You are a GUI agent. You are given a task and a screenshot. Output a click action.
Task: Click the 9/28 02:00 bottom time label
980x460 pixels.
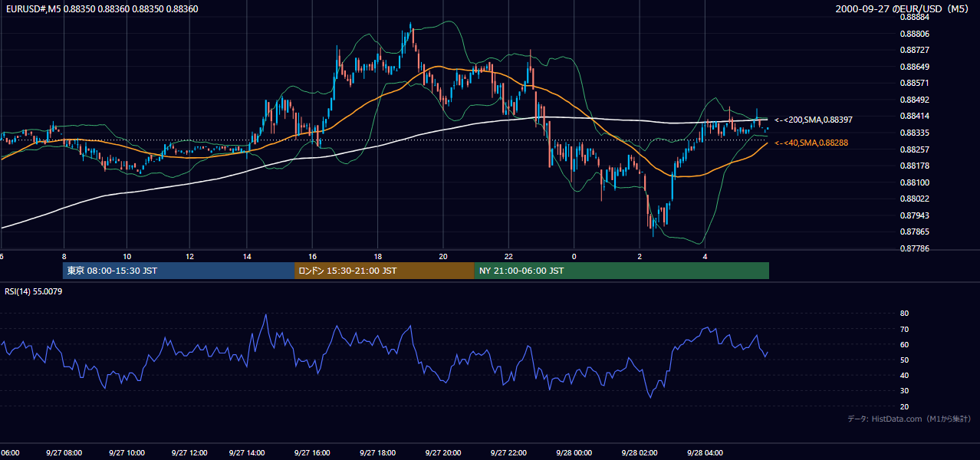(640, 452)
